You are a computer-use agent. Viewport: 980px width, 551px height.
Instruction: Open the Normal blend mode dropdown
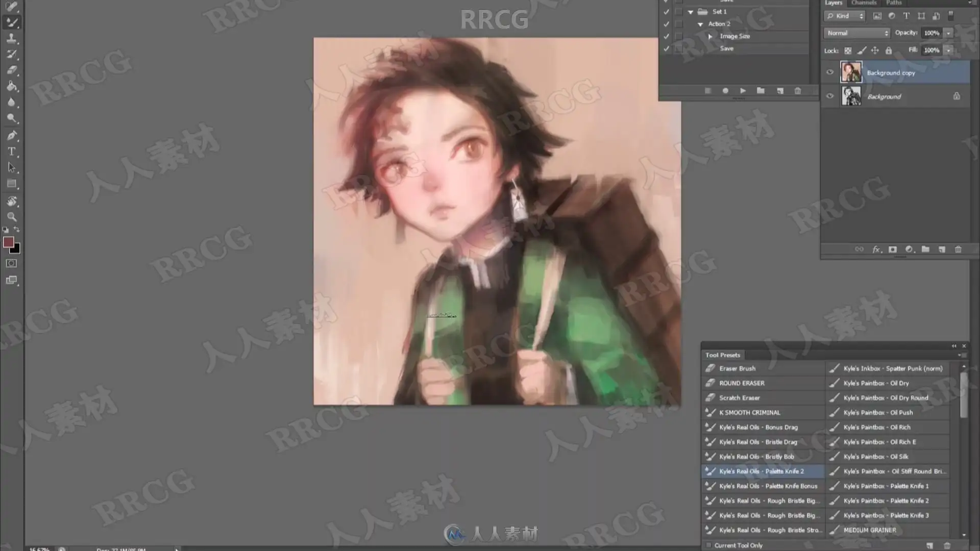(x=857, y=33)
